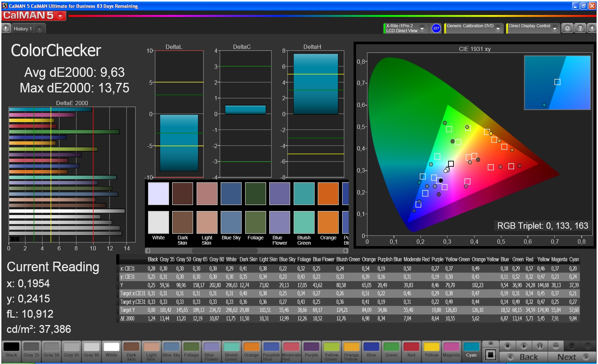Open the help question mark
598x364 pixels.
pos(580,28)
